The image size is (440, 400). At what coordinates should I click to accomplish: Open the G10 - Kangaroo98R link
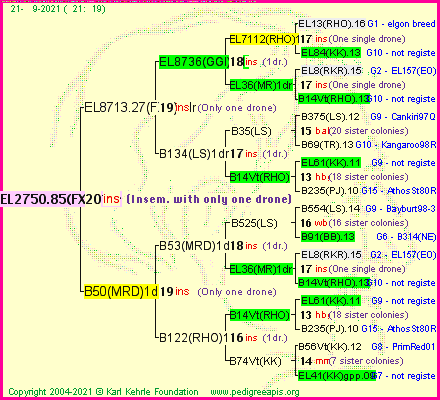tap(396, 145)
